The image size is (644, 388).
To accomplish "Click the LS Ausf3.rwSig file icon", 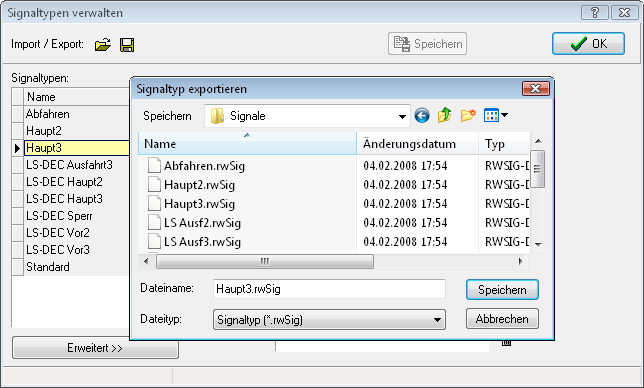I will pyautogui.click(x=154, y=241).
